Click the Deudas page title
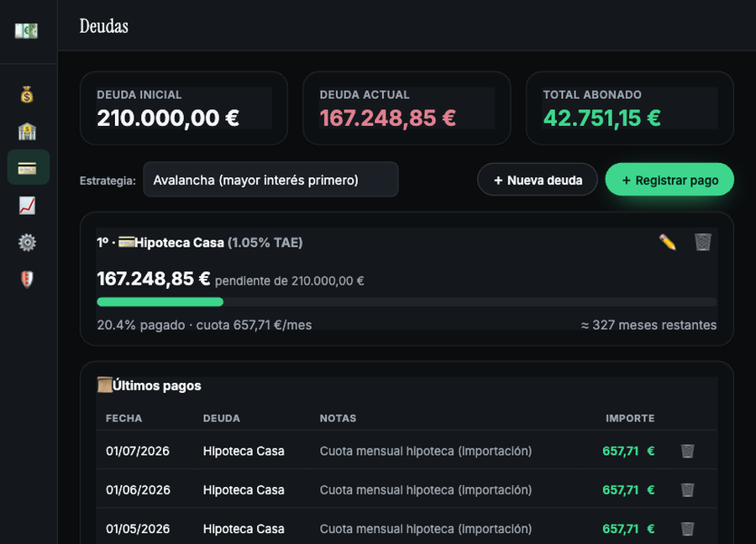 [103, 26]
